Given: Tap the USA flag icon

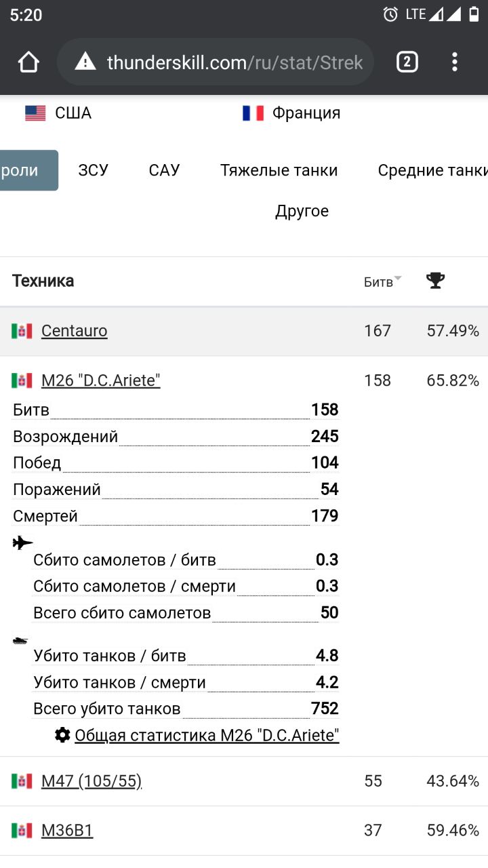Looking at the screenshot, I should (35, 113).
